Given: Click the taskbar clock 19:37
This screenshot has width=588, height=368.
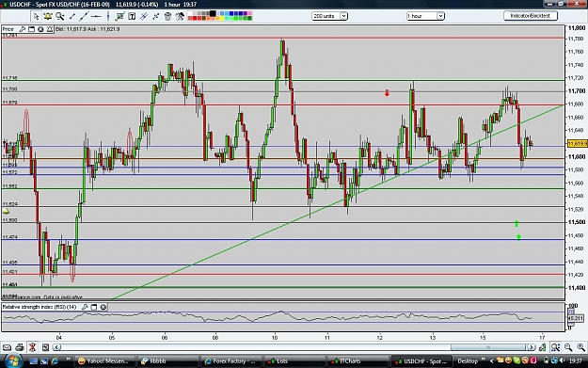Looking at the screenshot, I should pos(576,361).
